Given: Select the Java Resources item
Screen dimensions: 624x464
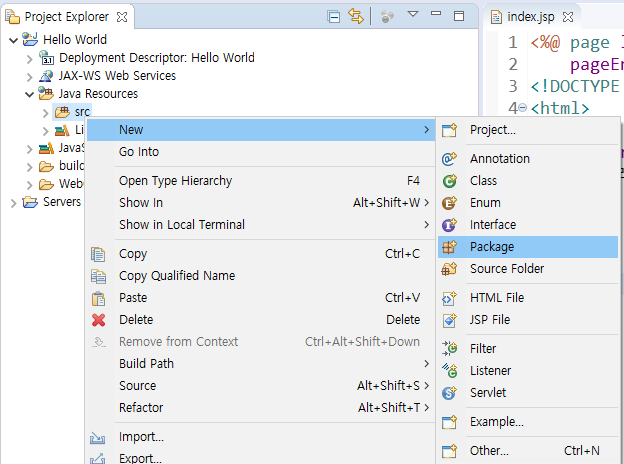Looking at the screenshot, I should point(98,94).
